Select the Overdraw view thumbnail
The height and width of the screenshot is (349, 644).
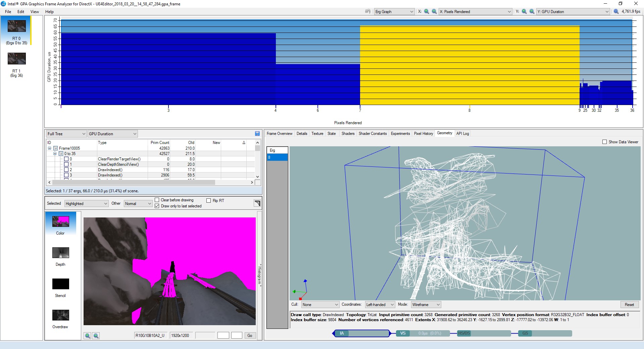pos(60,315)
